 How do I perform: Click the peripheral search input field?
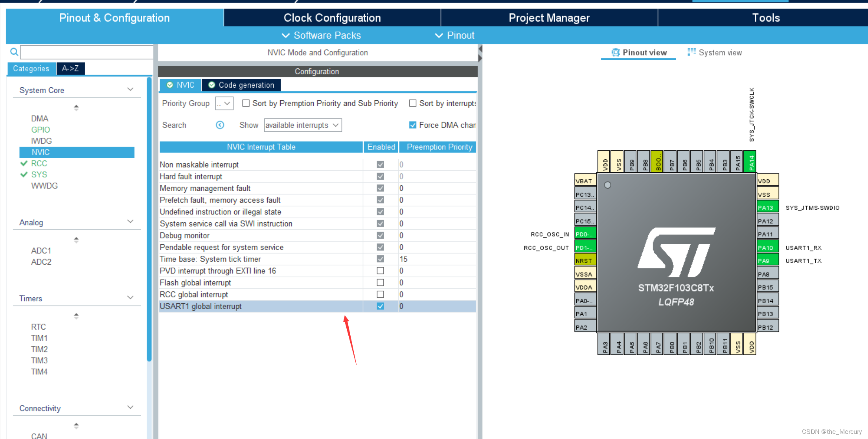(x=86, y=52)
